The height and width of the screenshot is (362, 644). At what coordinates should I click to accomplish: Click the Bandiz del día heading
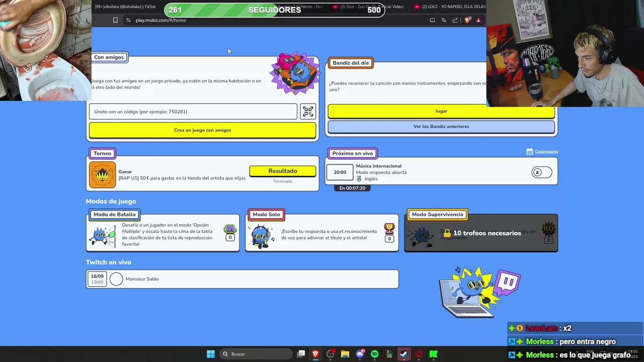coord(351,63)
